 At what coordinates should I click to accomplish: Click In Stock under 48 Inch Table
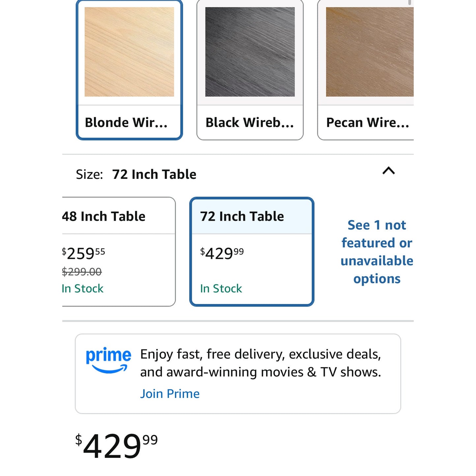[x=82, y=289]
